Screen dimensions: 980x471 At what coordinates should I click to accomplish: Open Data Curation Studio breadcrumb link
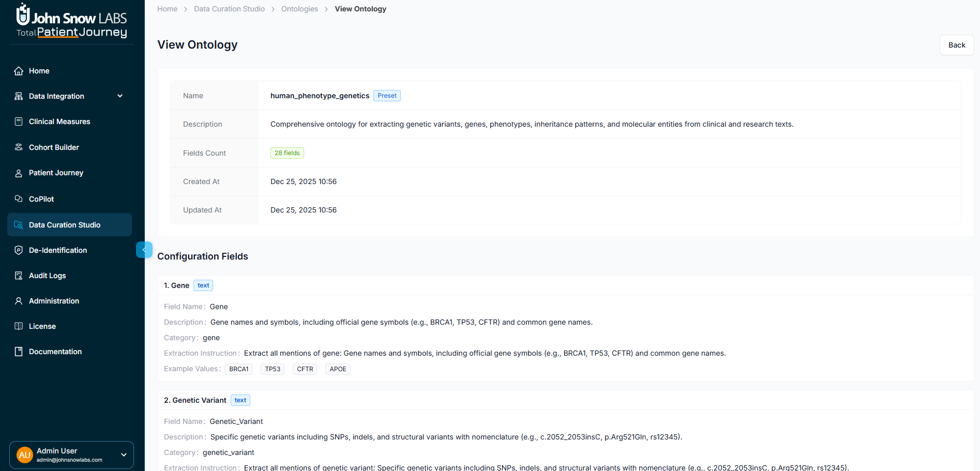(x=229, y=9)
